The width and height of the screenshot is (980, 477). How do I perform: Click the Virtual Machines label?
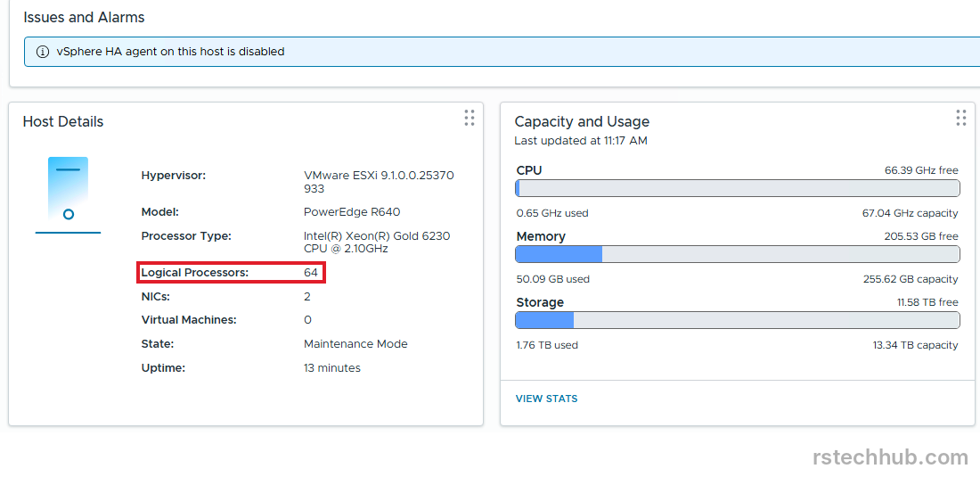(x=189, y=320)
